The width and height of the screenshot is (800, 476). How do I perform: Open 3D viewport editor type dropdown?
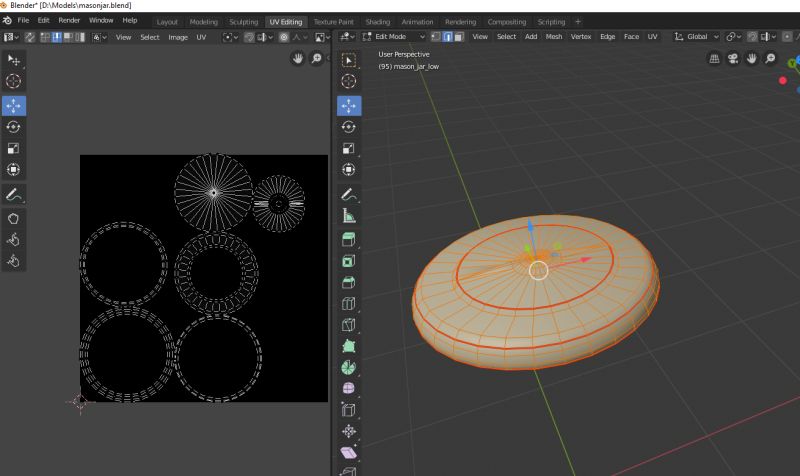(x=347, y=37)
